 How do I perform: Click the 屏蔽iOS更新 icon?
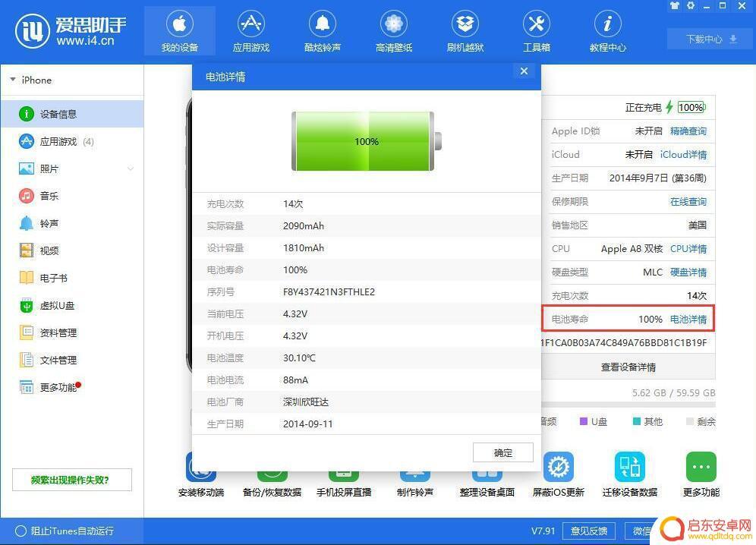click(559, 467)
